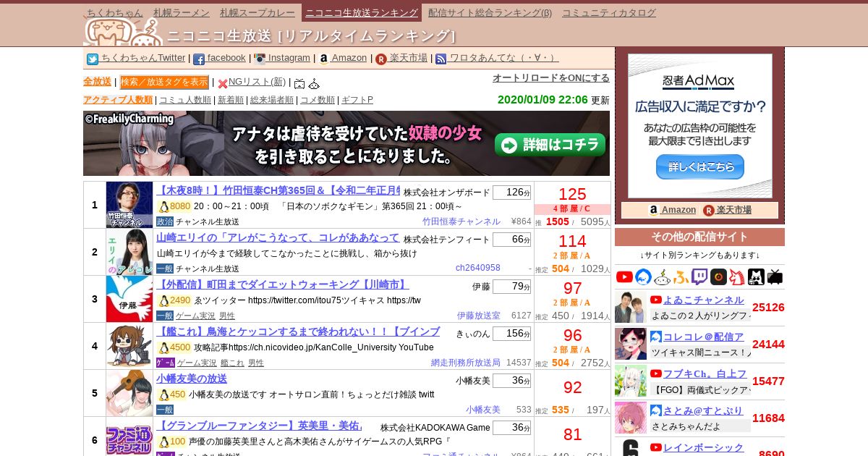Screen dimensions: 868x456
Task: Click the facebook logo icon
Action: point(199,59)
